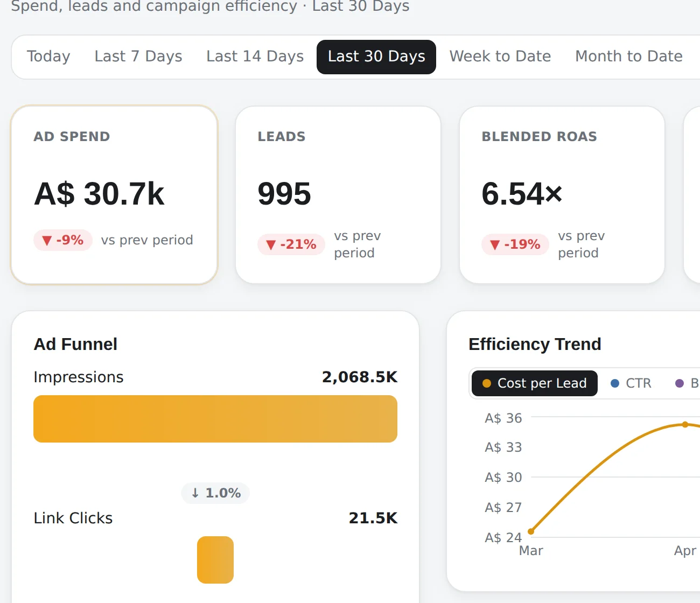The height and width of the screenshot is (603, 700).
Task: Choose the Week to Date range
Action: click(500, 57)
